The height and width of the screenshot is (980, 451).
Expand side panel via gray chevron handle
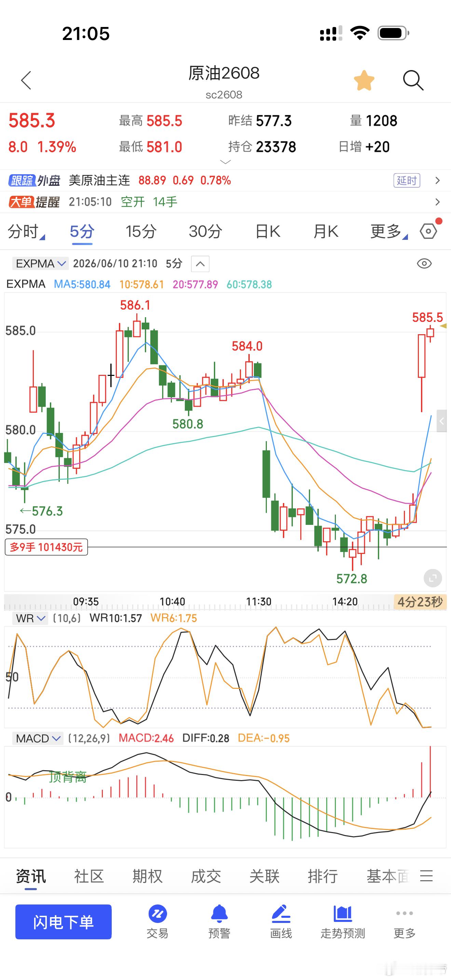coord(441,421)
